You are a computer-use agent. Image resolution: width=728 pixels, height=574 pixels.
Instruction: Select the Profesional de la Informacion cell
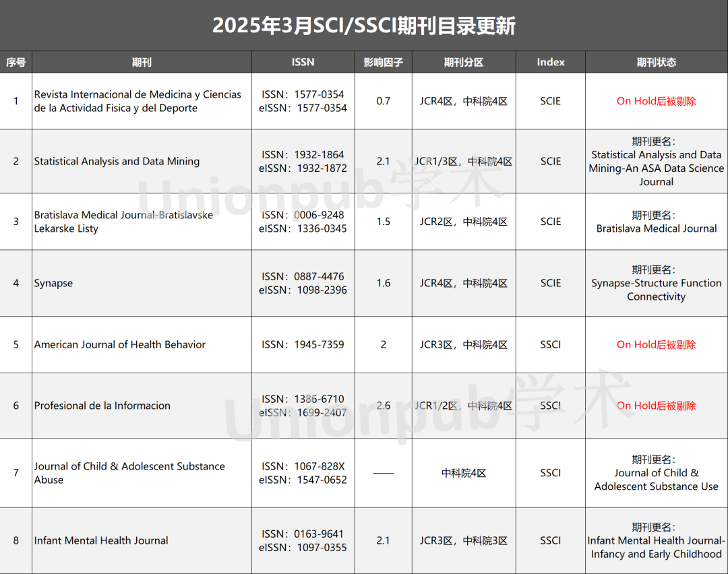click(x=142, y=406)
